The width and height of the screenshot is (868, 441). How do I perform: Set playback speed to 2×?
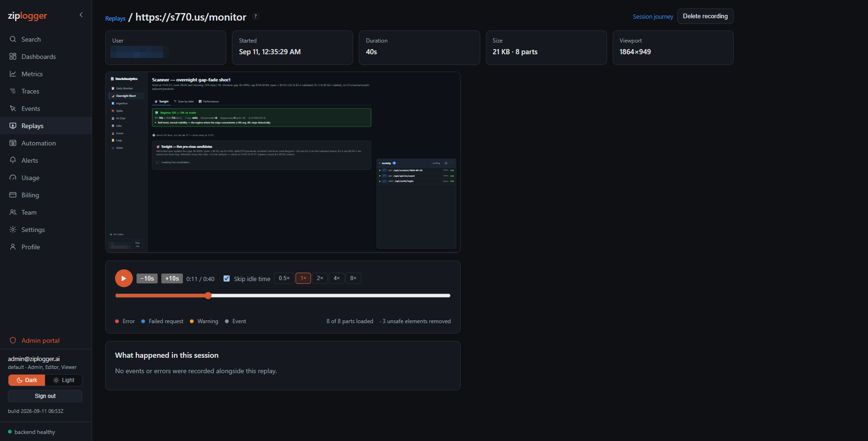tap(320, 278)
